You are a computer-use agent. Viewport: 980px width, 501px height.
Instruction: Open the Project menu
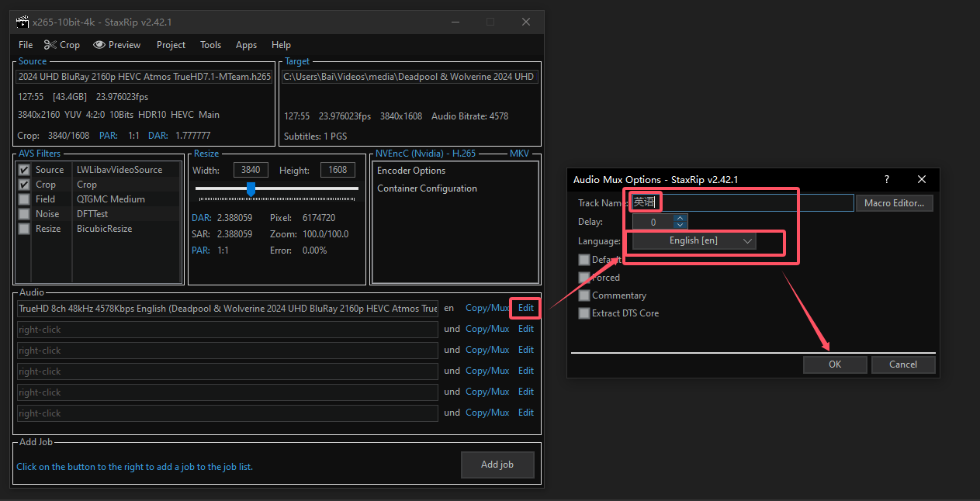[171, 45]
